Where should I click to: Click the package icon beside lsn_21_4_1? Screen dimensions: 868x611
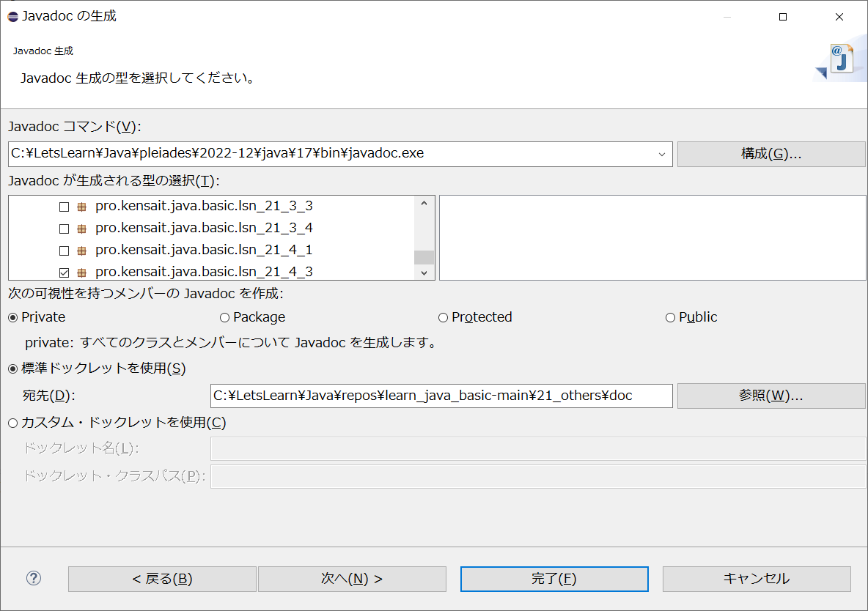point(81,250)
